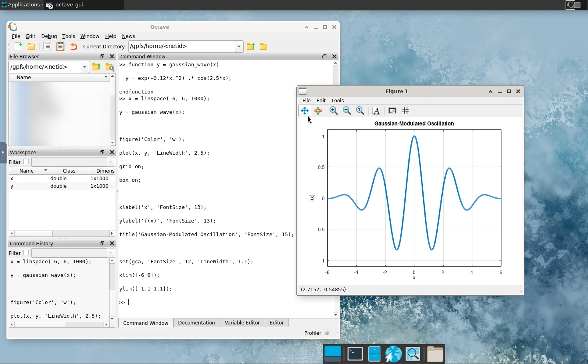Open the Debug menu in Octave

[49, 36]
